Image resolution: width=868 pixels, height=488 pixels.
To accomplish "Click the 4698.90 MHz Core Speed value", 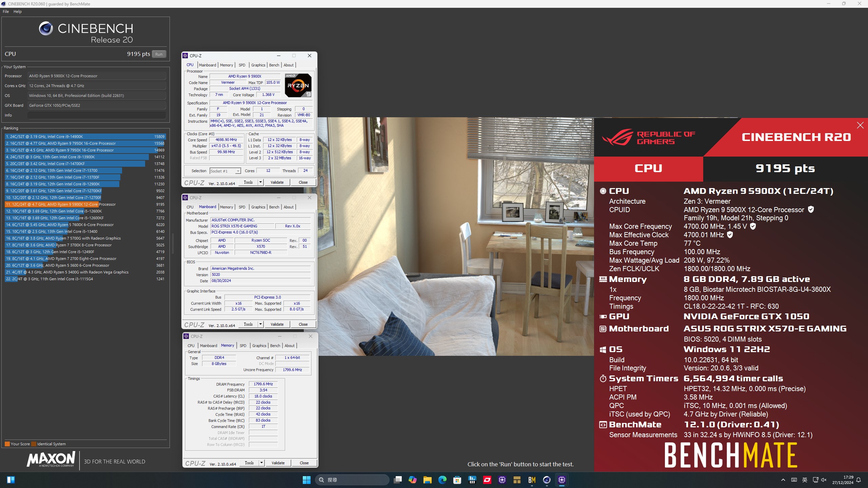I will 226,140.
